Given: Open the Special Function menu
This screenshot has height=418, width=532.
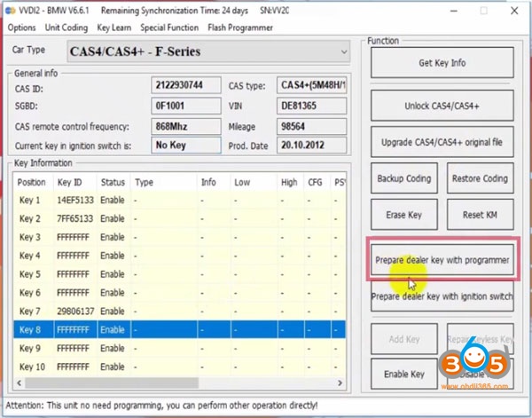Looking at the screenshot, I should pos(169,28).
